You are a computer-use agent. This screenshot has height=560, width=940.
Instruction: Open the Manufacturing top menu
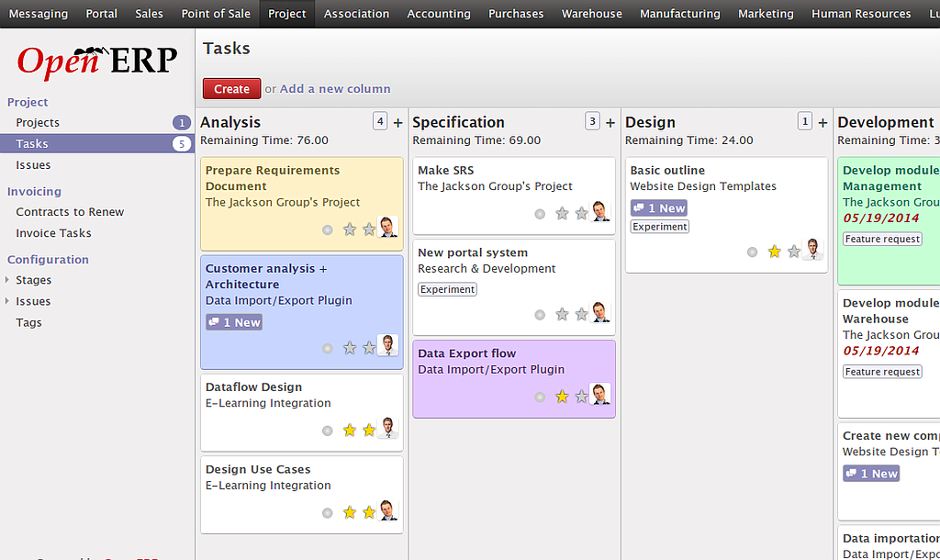(x=680, y=14)
